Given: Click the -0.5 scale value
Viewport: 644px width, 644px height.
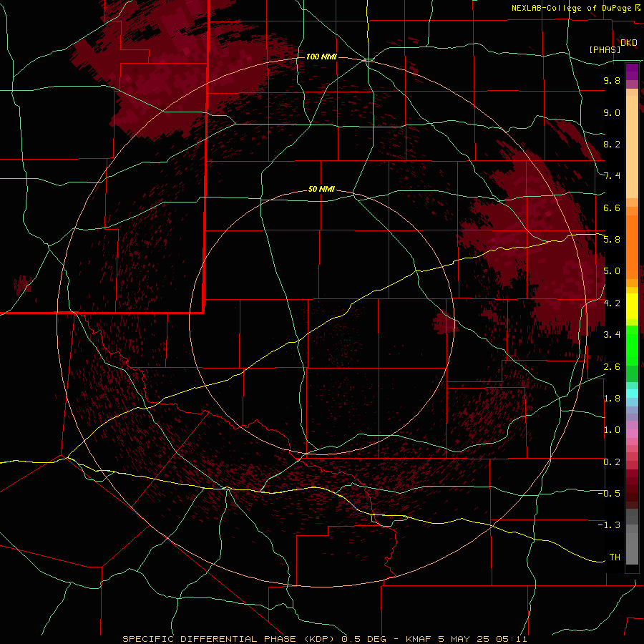Looking at the screenshot, I should pyautogui.click(x=609, y=494).
